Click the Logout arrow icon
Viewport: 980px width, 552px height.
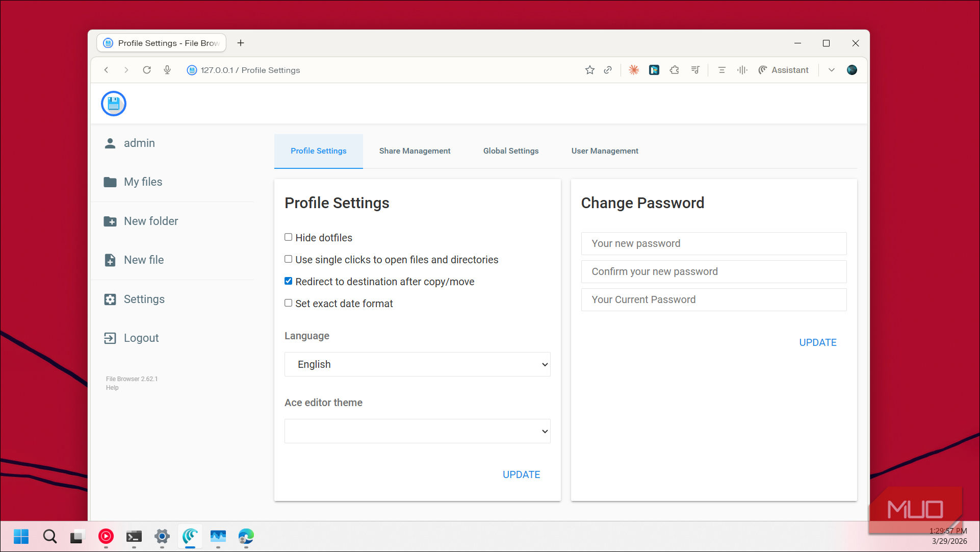point(110,338)
